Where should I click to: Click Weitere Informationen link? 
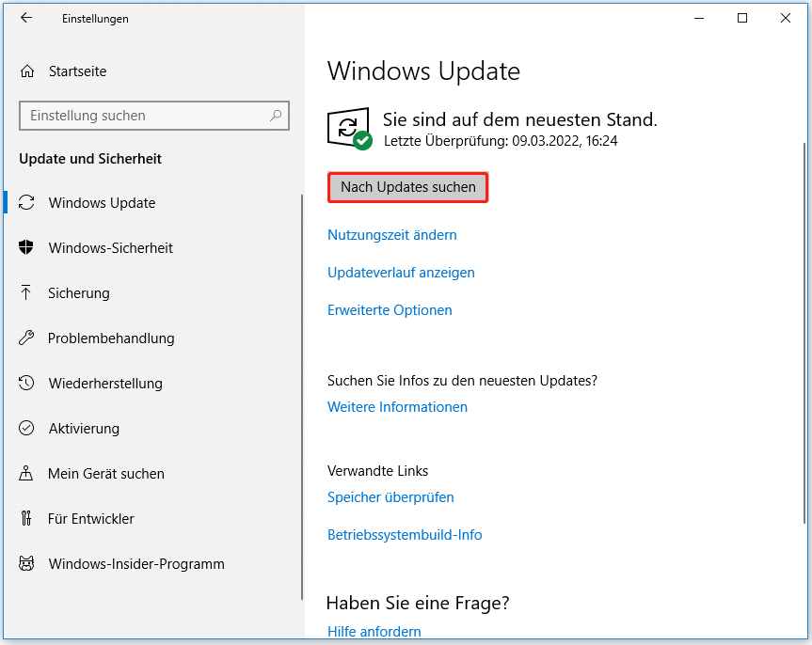click(x=397, y=406)
